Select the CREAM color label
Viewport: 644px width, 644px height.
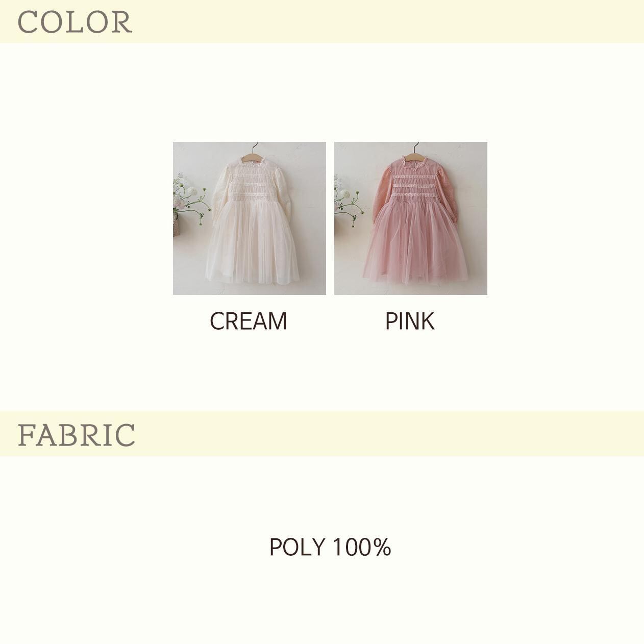tap(249, 321)
